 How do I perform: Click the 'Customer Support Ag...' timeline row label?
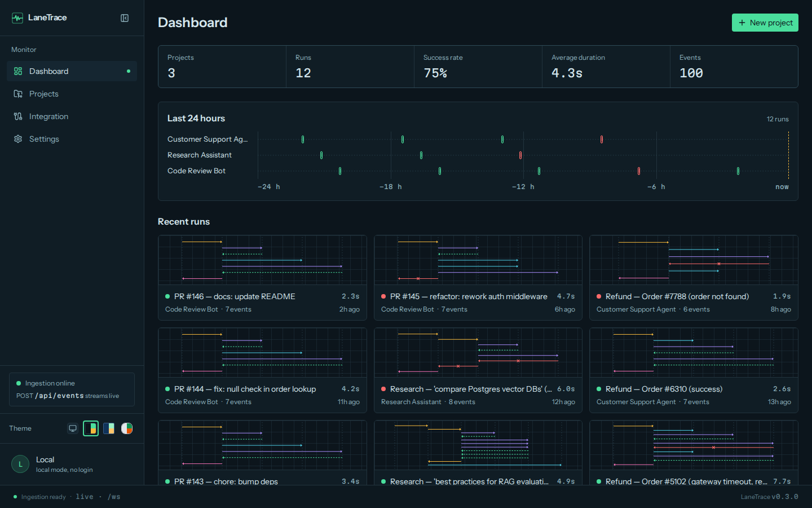(x=208, y=139)
